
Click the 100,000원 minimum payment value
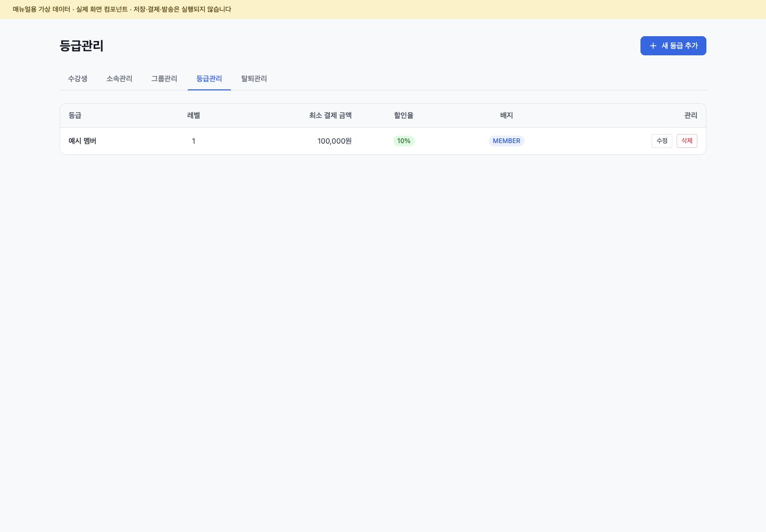[x=335, y=141]
